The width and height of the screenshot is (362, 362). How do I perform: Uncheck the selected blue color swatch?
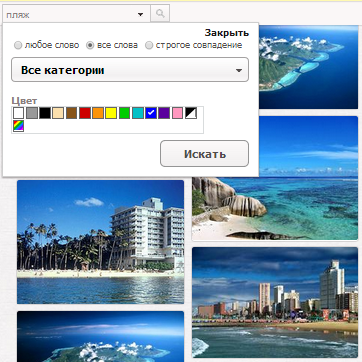pos(151,113)
